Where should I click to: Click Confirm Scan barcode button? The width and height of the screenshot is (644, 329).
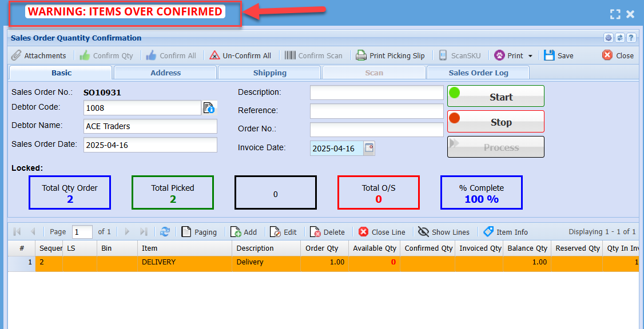[313, 55]
